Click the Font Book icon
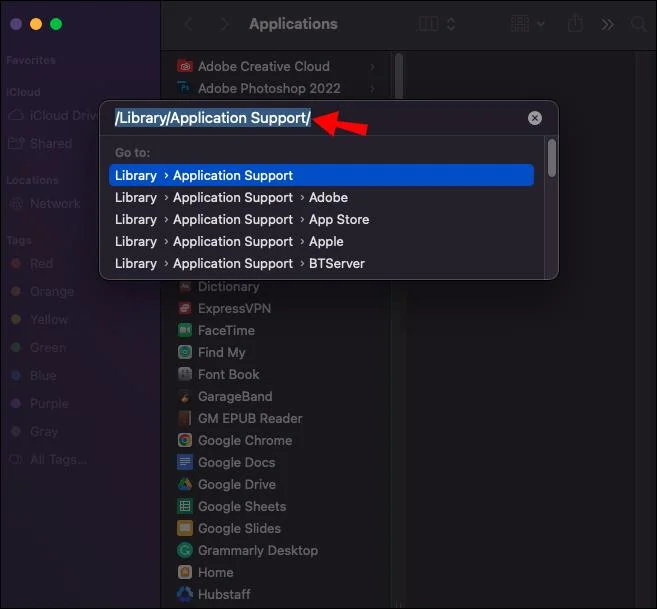Screen dimensions: 657x609 point(185,374)
